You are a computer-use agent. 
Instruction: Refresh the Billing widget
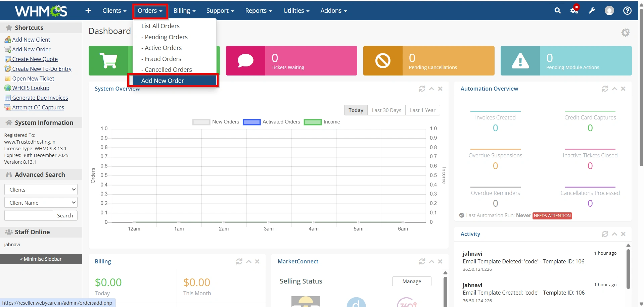coord(239,261)
